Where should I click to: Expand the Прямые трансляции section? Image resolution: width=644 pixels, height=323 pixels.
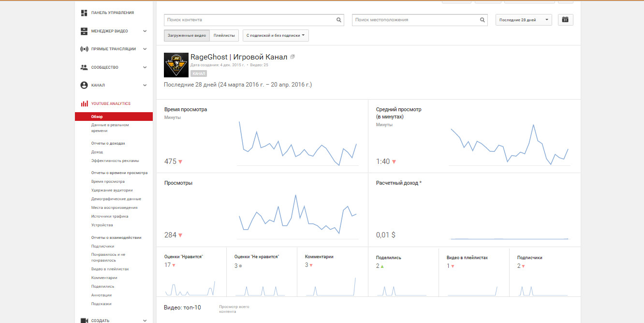[145, 49]
